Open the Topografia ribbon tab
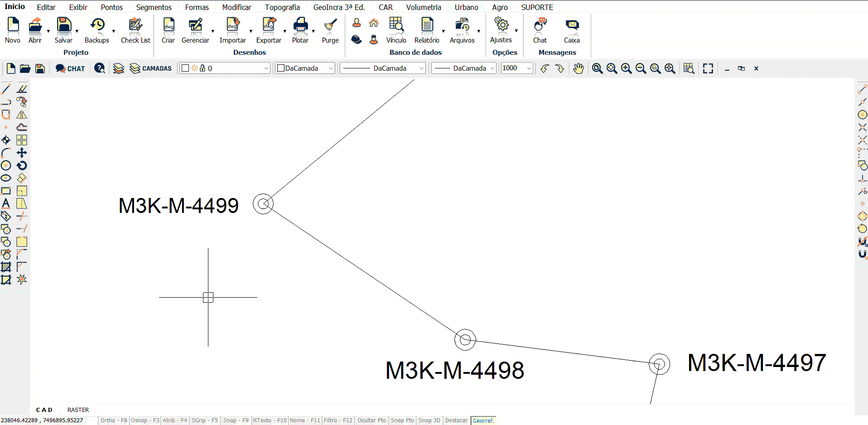Screen dimensions: 868x425 (x=282, y=7)
